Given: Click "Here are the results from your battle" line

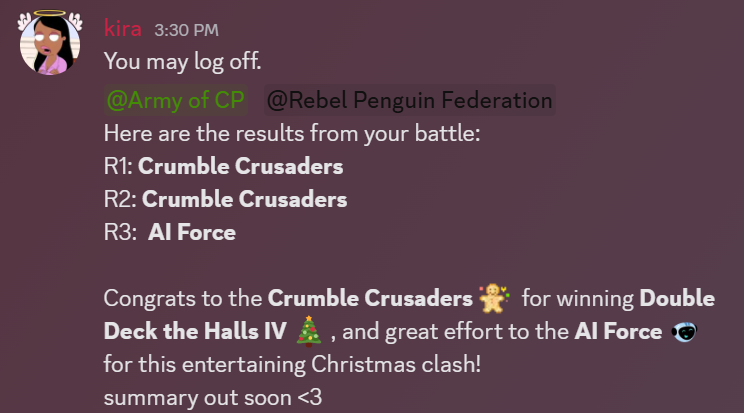Looking at the screenshot, I should click(x=292, y=133).
